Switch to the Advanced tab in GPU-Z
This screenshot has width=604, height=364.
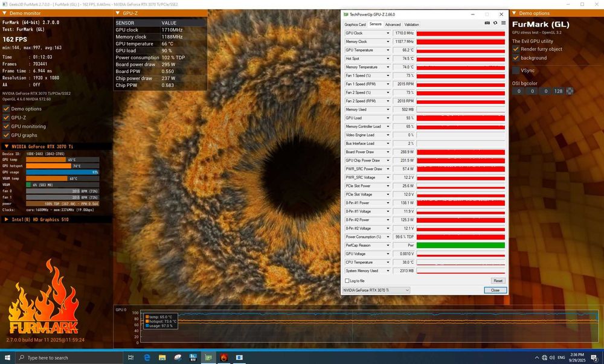tap(393, 25)
